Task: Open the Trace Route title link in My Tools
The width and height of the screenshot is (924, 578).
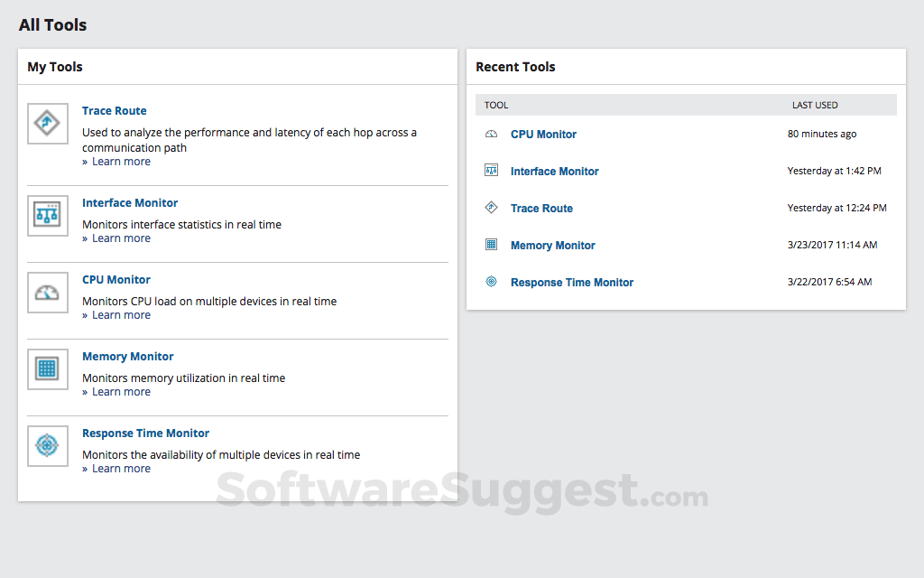Action: pos(115,111)
